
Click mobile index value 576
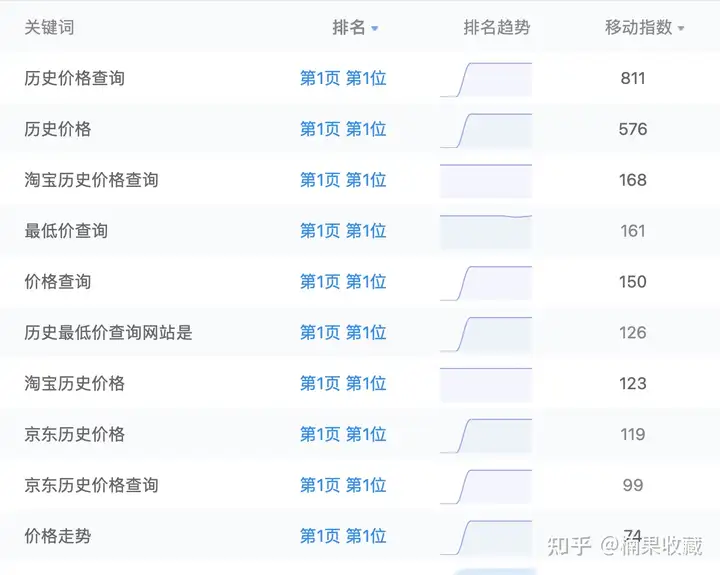633,129
